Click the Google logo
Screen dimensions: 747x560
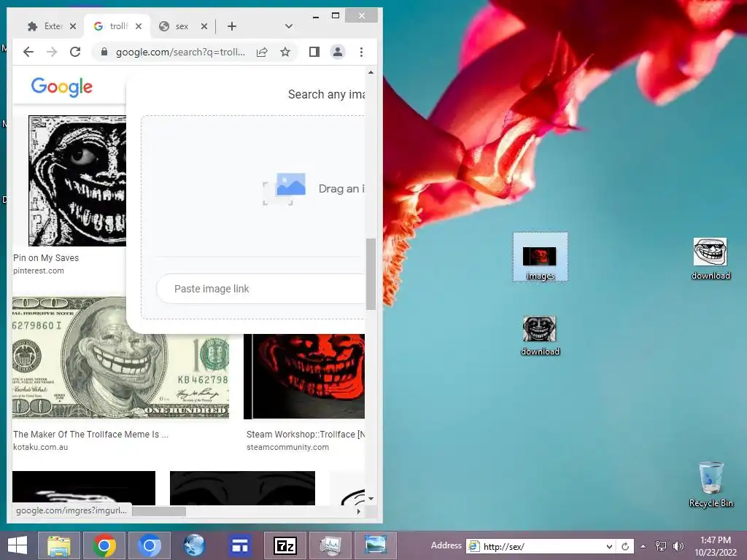pyautogui.click(x=62, y=87)
